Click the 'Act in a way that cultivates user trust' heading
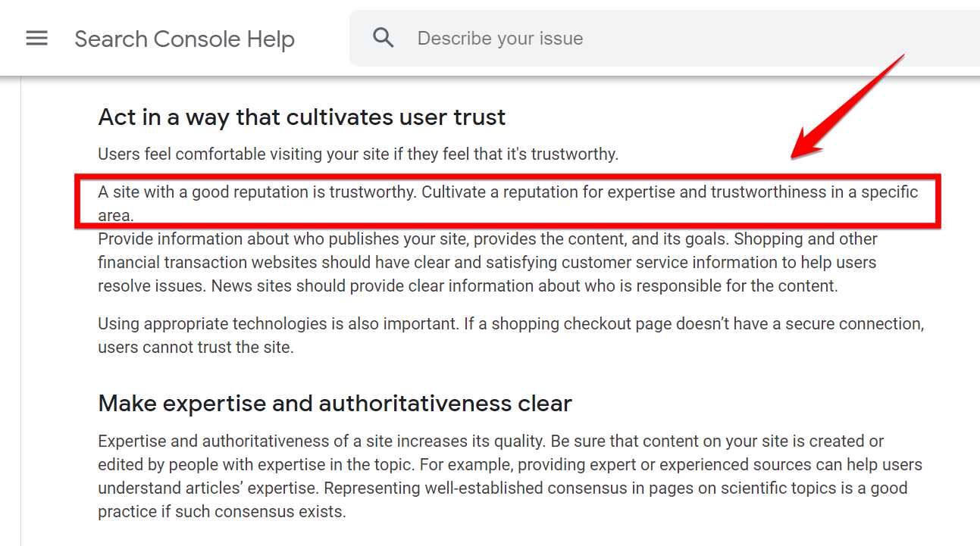This screenshot has height=546, width=980. coord(302,117)
